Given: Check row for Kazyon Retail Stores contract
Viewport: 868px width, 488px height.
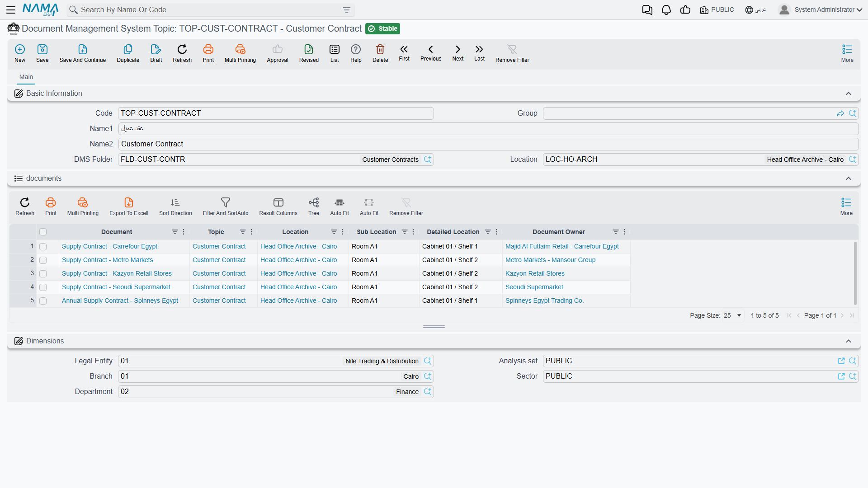Looking at the screenshot, I should [x=43, y=274].
